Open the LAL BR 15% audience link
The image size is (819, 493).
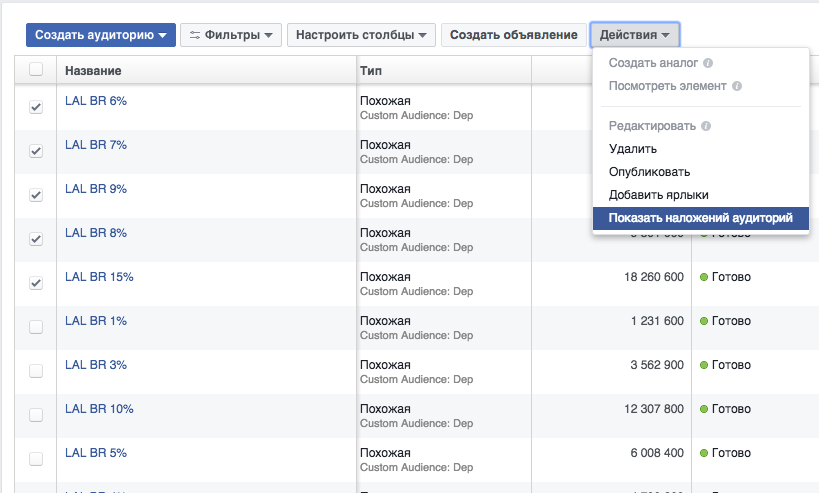(99, 277)
